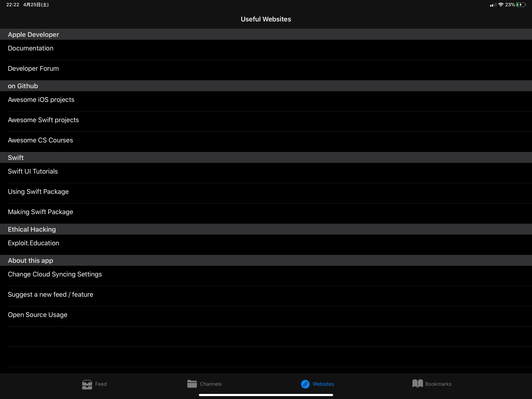The width and height of the screenshot is (532, 399).
Task: Switch to the Channels tab label
Action: click(211, 384)
